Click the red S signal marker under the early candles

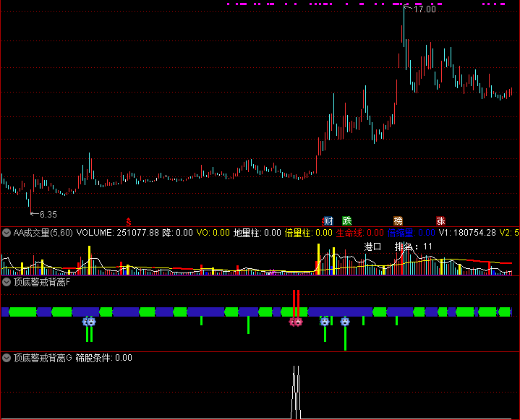pos(129,222)
